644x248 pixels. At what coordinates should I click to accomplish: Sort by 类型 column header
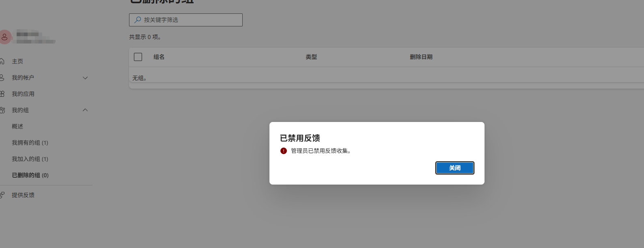(311, 57)
